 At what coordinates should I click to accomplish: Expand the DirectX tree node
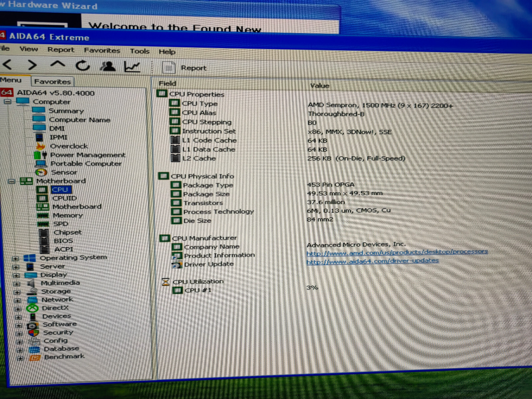(18, 309)
